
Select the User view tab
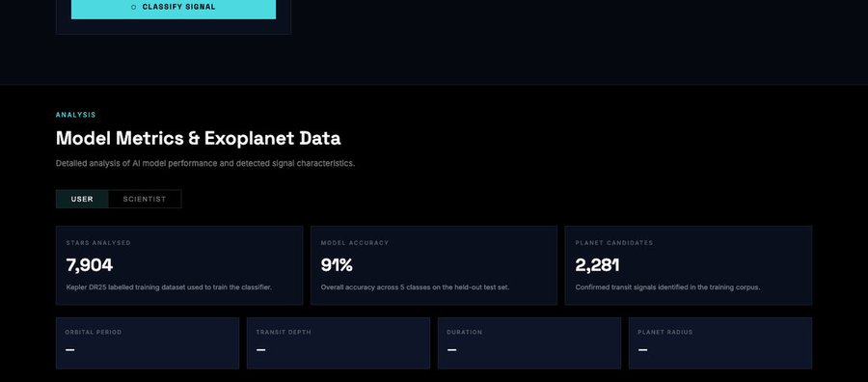tap(82, 200)
